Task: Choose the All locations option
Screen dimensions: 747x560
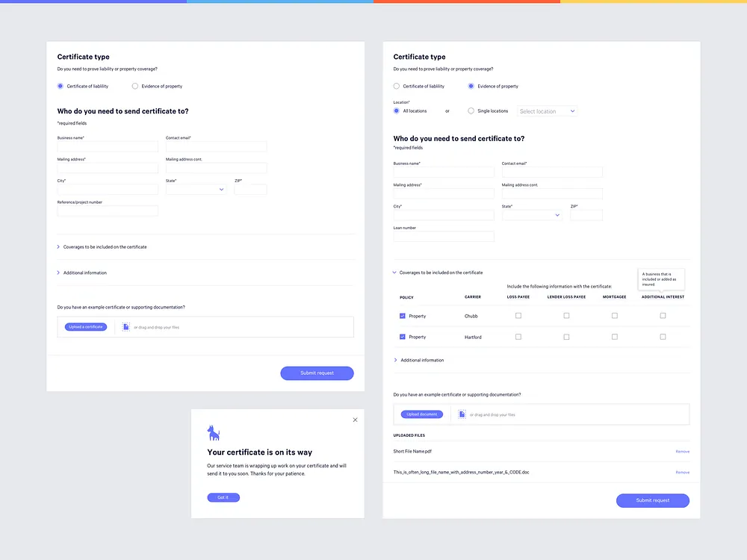Action: pos(396,111)
